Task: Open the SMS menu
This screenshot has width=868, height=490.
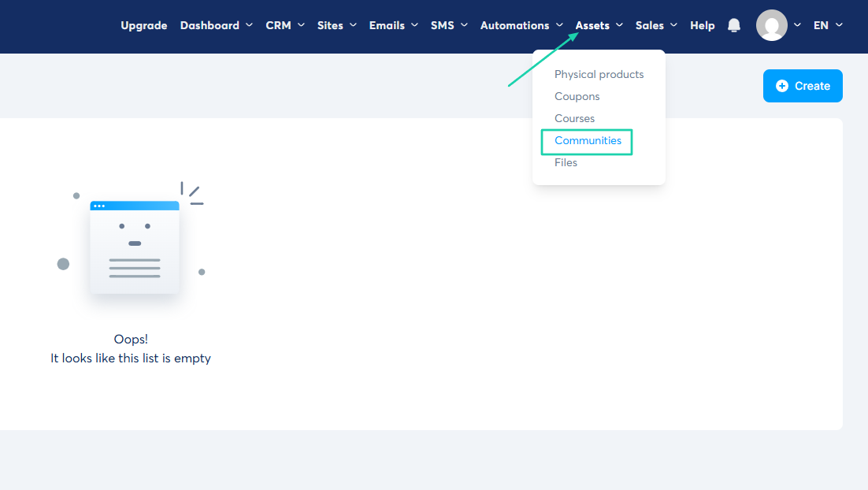Action: [443, 25]
